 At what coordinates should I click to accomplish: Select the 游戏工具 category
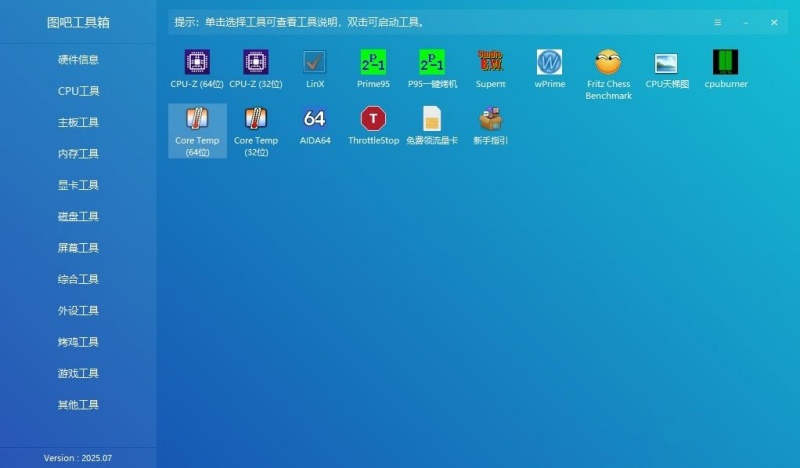pyautogui.click(x=78, y=374)
